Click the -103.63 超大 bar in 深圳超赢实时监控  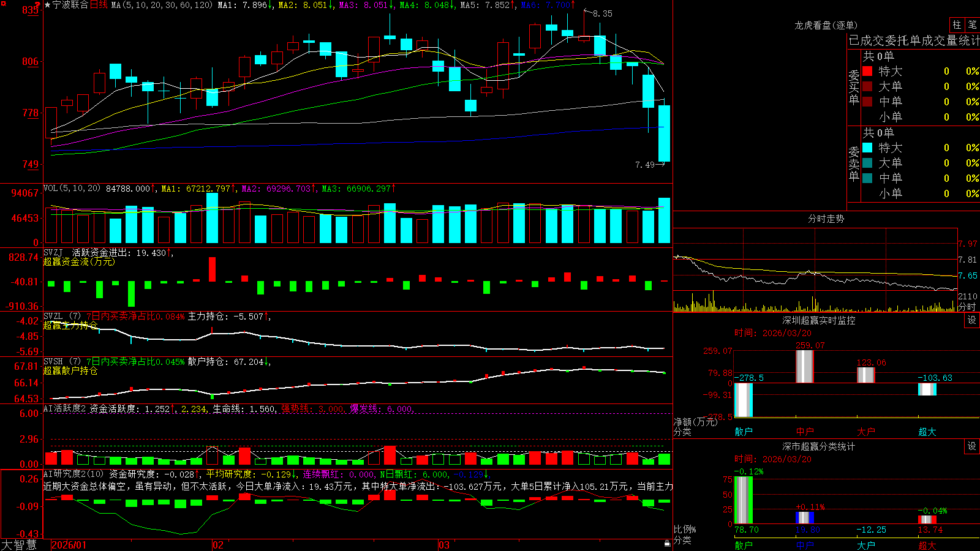(927, 389)
